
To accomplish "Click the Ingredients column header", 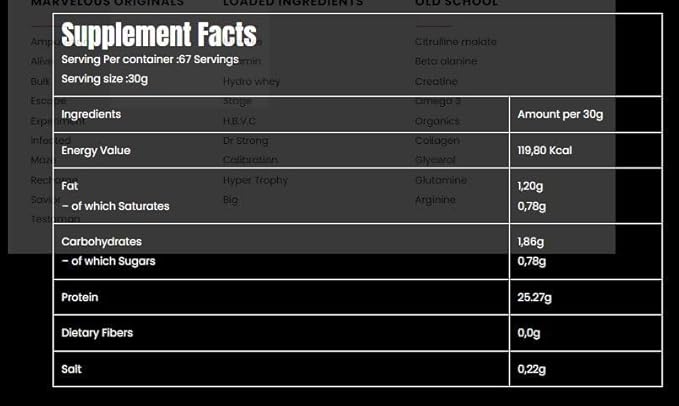I will (x=91, y=114).
